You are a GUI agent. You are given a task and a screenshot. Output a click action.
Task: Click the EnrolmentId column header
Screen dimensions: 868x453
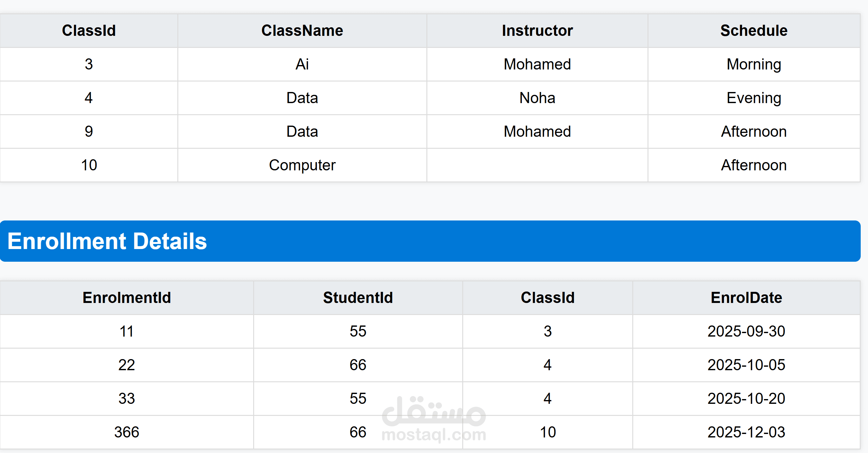pyautogui.click(x=127, y=298)
